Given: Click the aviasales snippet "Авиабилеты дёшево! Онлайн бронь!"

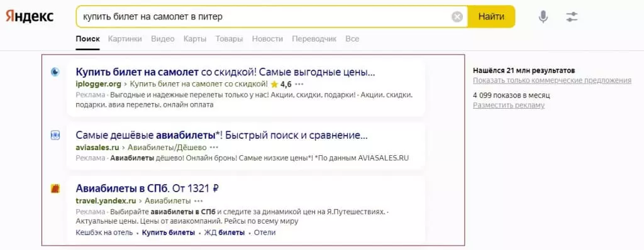Looking at the screenshot, I should click(174, 158).
